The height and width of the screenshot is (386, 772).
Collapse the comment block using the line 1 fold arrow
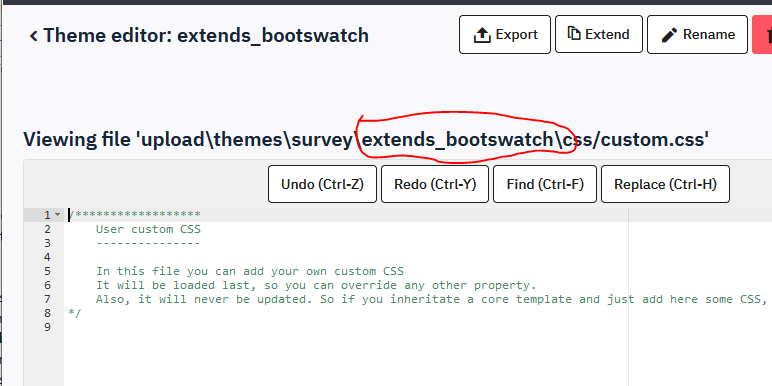(58, 215)
